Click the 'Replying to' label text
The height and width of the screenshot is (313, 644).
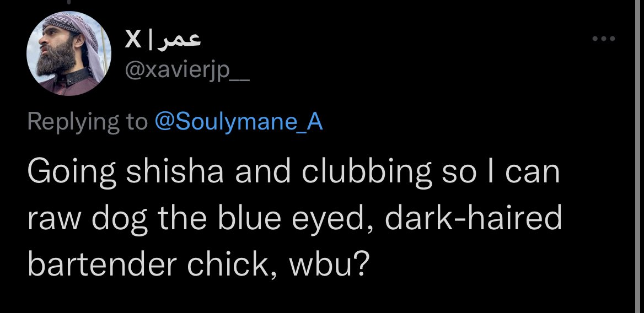[x=88, y=121]
